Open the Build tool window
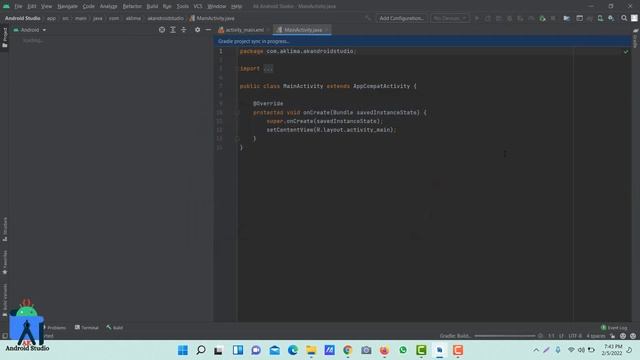Screen dimensions: 640x360 tap(115, 327)
